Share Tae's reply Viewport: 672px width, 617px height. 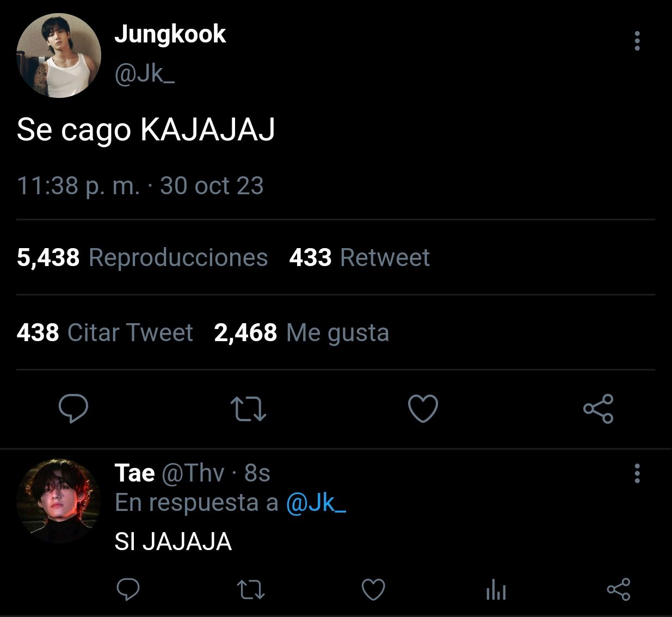[618, 590]
